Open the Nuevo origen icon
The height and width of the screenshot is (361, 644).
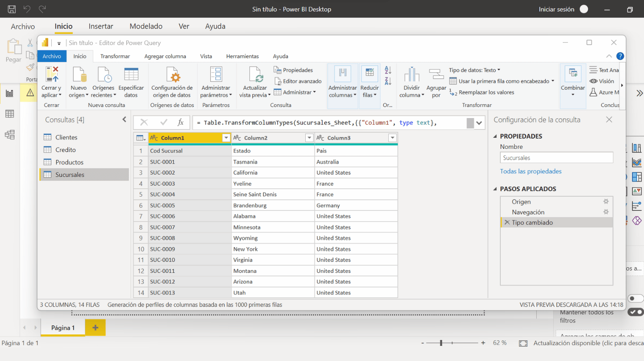(79, 74)
